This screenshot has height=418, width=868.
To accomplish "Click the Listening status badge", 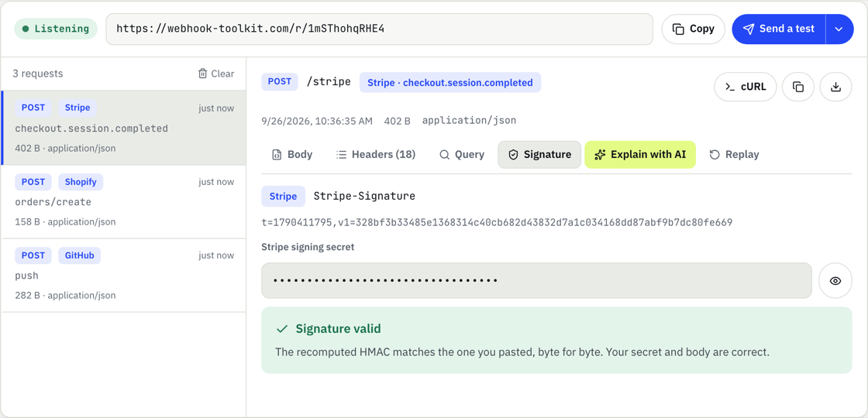I will tap(56, 29).
